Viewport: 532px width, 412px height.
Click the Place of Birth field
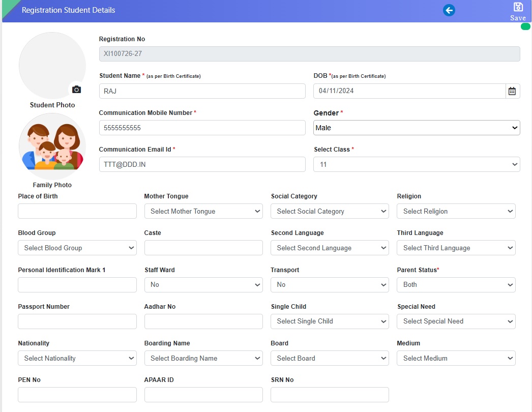tap(77, 211)
